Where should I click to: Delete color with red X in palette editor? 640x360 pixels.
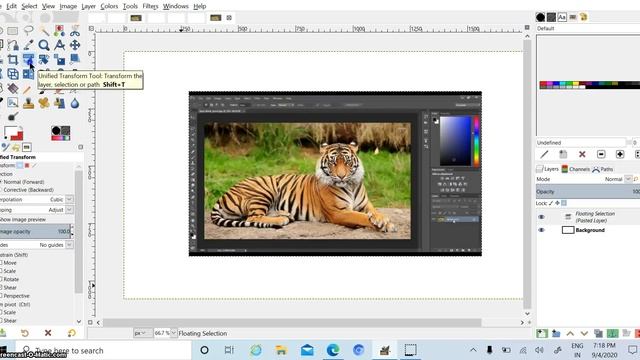point(582,154)
